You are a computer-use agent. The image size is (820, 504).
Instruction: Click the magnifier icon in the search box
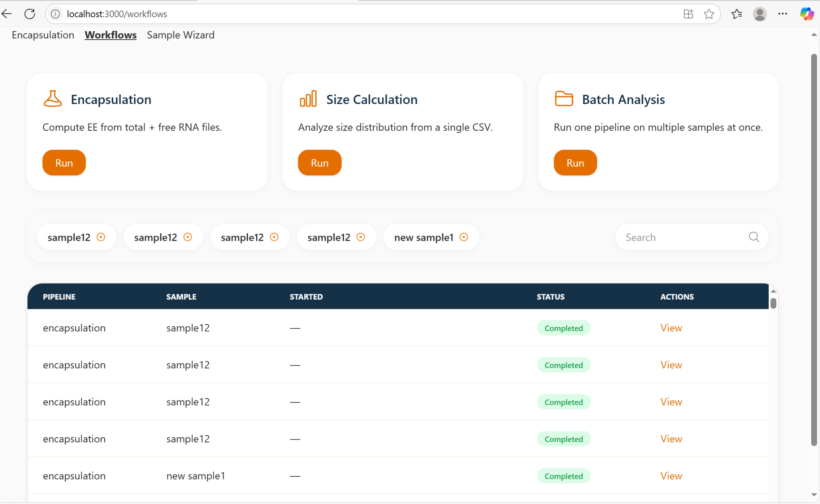pyautogui.click(x=754, y=237)
